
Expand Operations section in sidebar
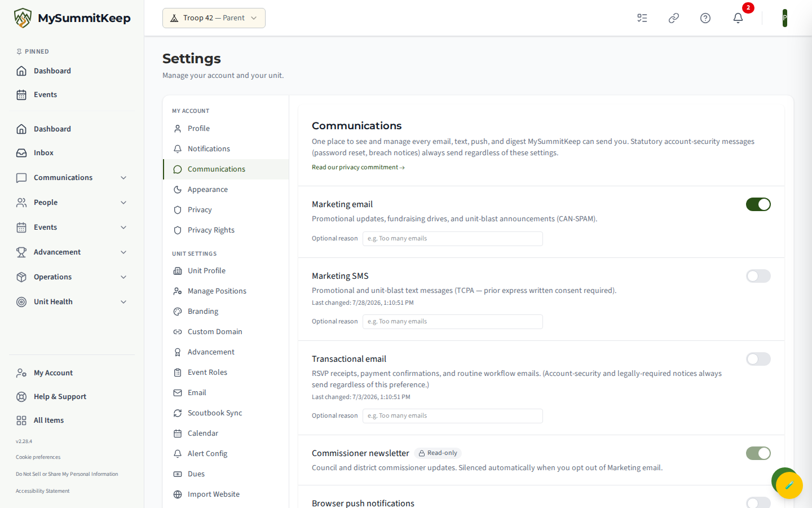tap(72, 277)
